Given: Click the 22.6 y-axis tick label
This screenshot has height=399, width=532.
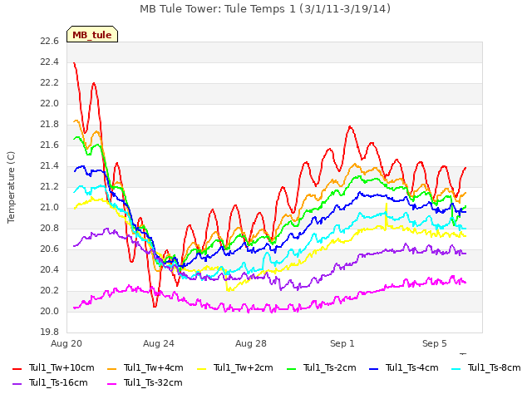Looking at the screenshot, I should [x=50, y=42].
